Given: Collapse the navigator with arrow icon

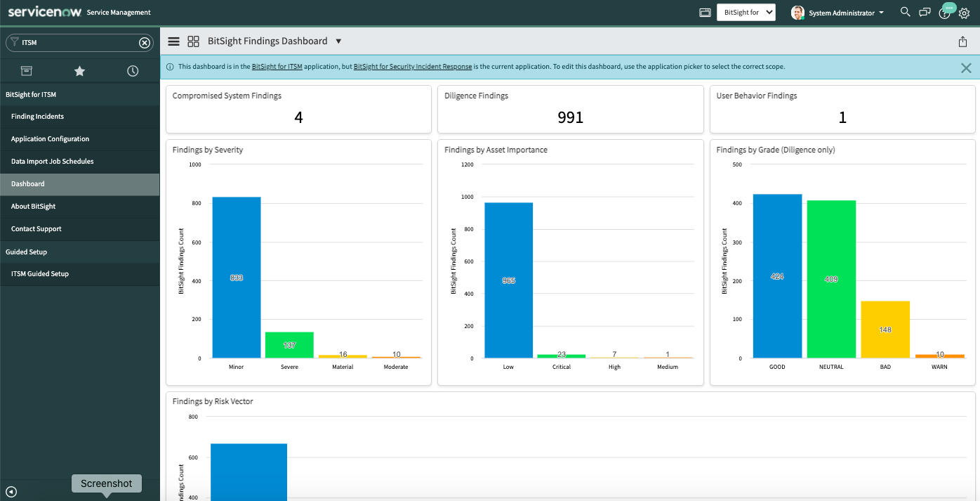Looking at the screenshot, I should [11, 492].
